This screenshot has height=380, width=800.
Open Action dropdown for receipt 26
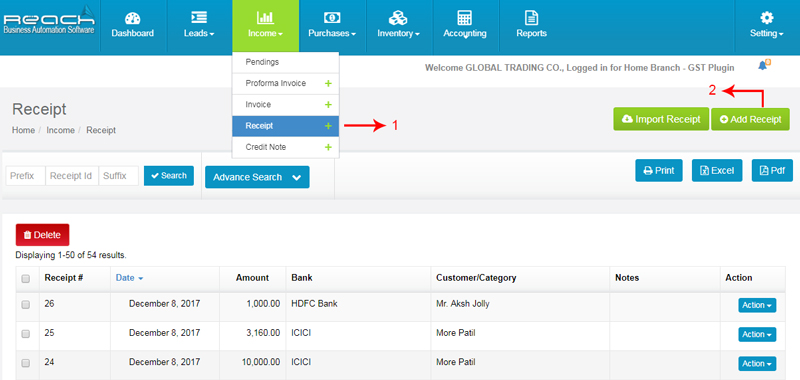coord(757,305)
